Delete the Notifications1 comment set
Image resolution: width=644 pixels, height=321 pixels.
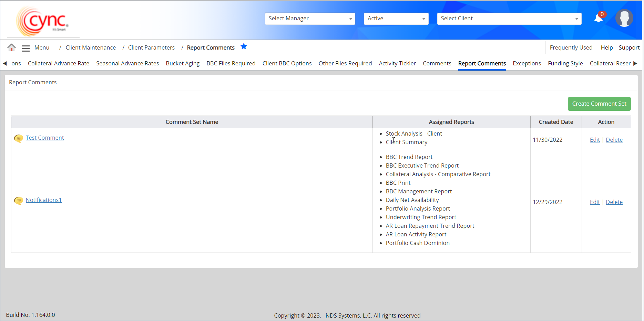pos(614,202)
